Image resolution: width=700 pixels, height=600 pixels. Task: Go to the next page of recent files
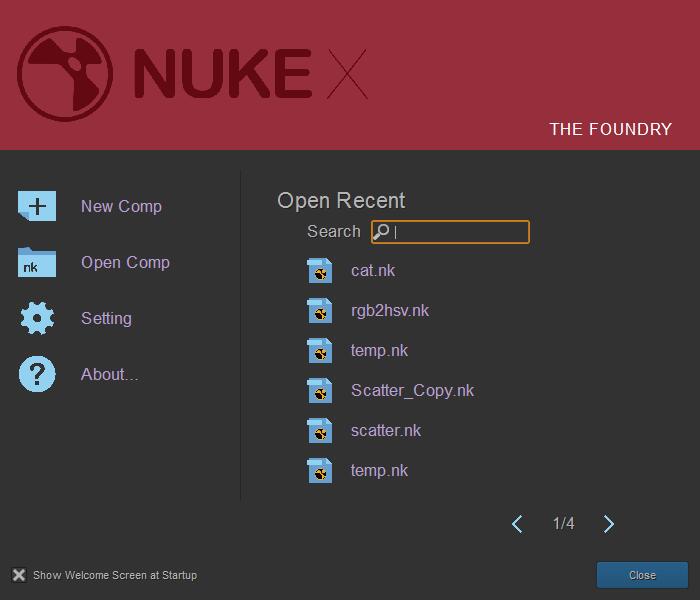coord(609,524)
